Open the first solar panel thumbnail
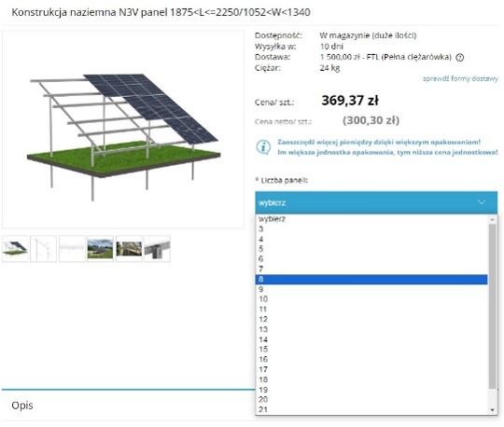The image size is (504, 427). tap(15, 249)
